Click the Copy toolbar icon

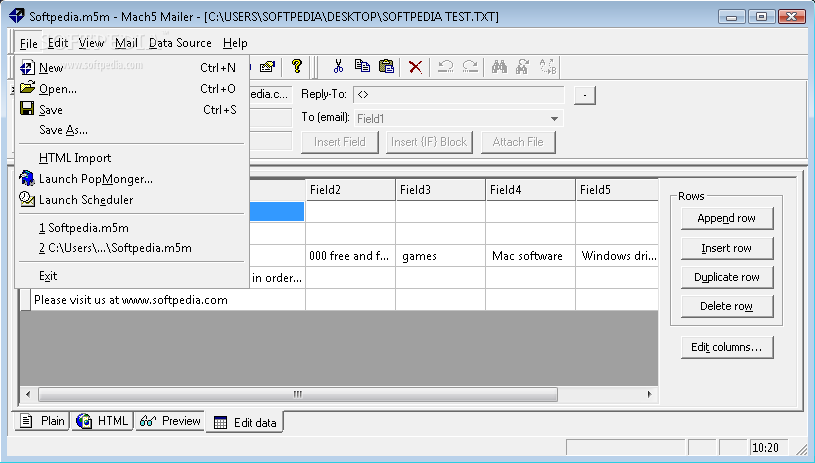pyautogui.click(x=362, y=67)
